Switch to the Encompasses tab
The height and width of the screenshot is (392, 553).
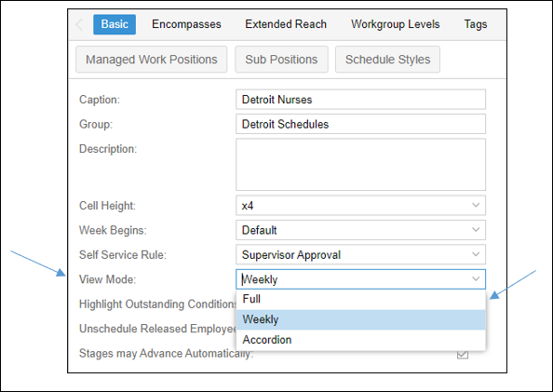[x=186, y=24]
